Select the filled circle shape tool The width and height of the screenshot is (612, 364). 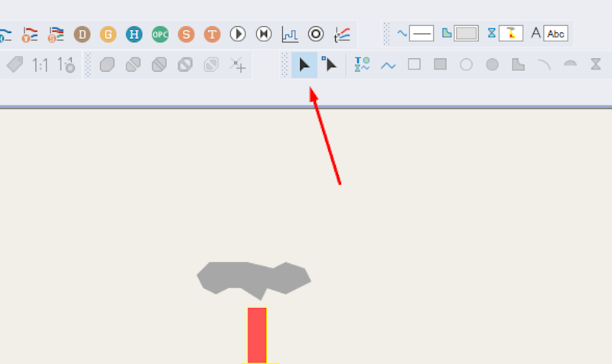click(492, 65)
